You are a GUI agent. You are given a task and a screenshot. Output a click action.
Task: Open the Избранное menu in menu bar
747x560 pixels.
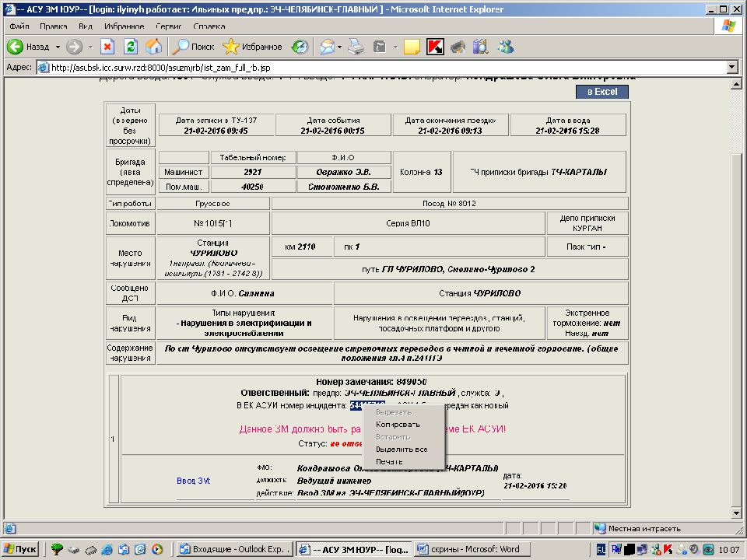(124, 26)
